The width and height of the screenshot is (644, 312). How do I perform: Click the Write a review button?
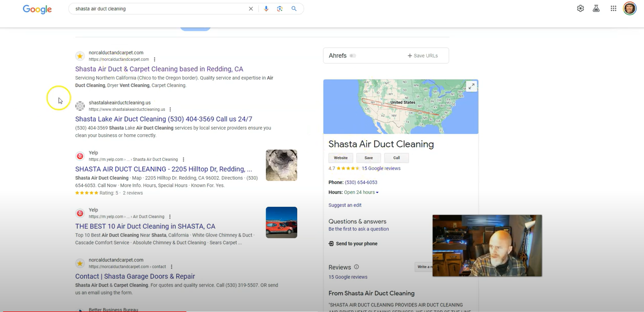click(x=424, y=267)
